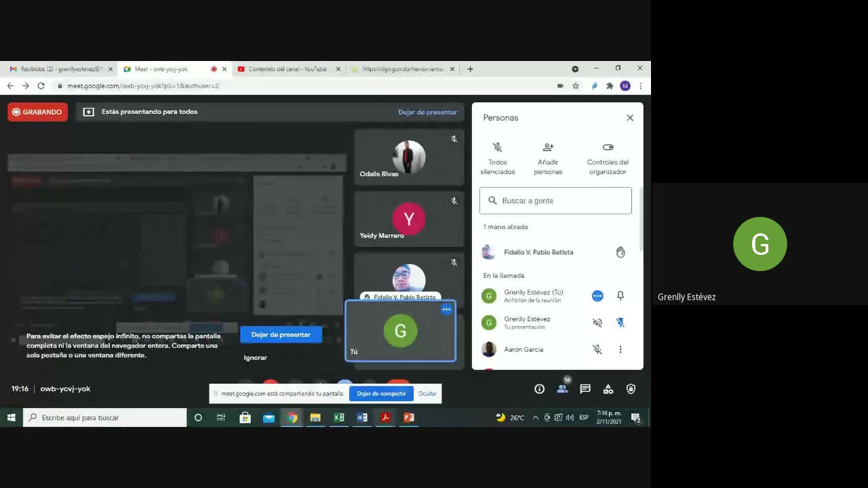Open Añadir personas to invite people
Viewport: 868px width, 488px height.
[548, 158]
